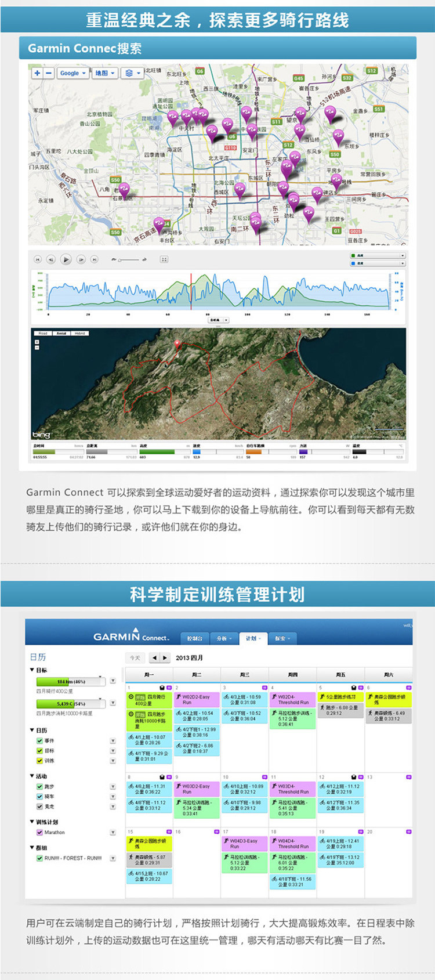The width and height of the screenshot is (435, 980).
Task: Open the 地图 map type dropdown
Action: (104, 73)
